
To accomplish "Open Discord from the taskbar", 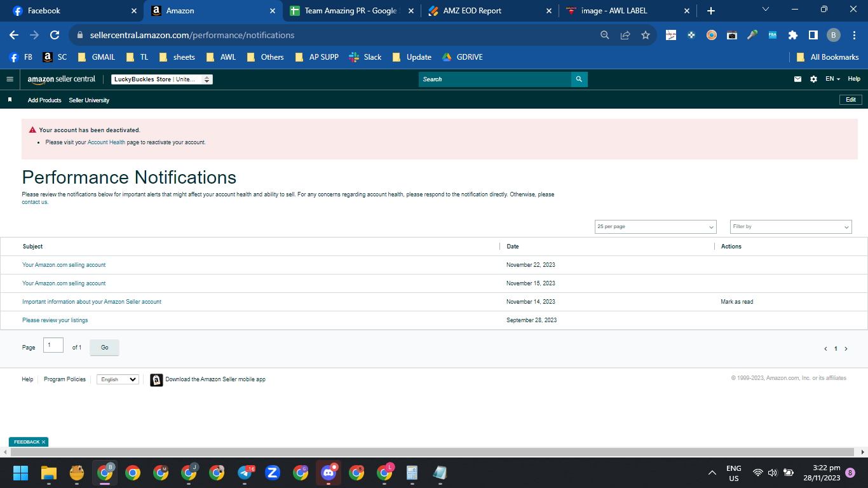I will point(329,473).
